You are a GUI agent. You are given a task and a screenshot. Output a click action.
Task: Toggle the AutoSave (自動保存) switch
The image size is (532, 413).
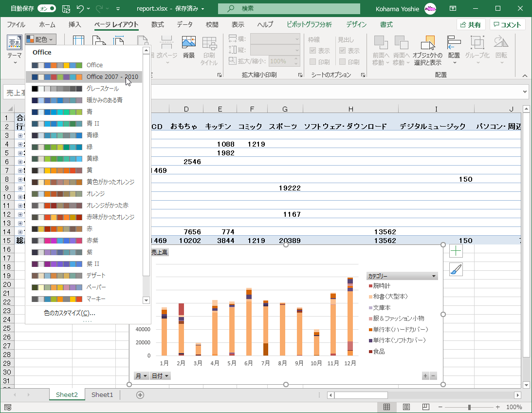pos(47,8)
